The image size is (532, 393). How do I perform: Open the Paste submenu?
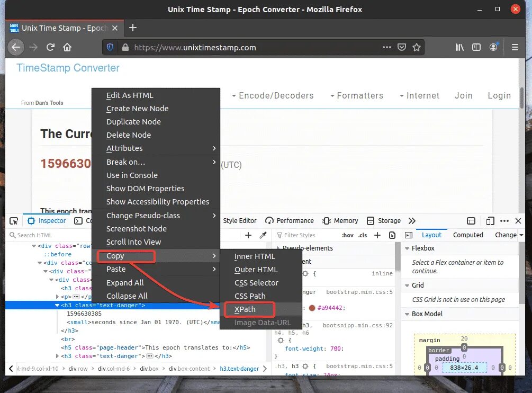coord(156,269)
